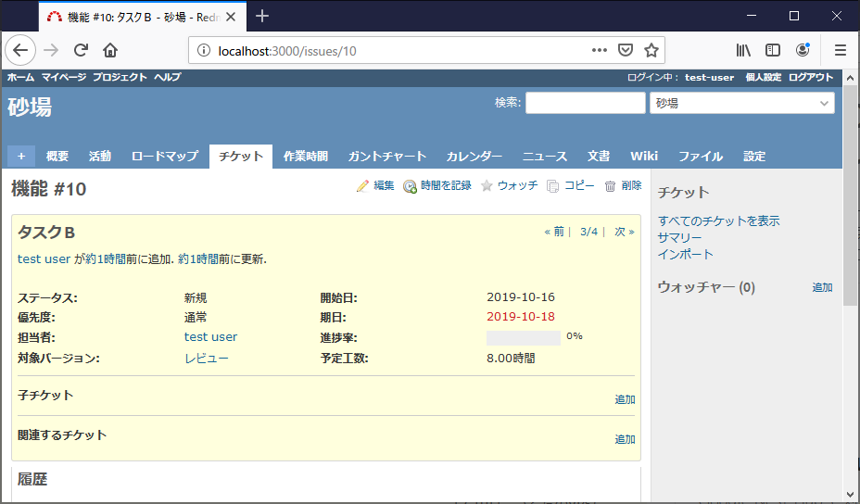This screenshot has width=860, height=504.
Task: Go to previous ticket via « 前
Action: (x=554, y=232)
